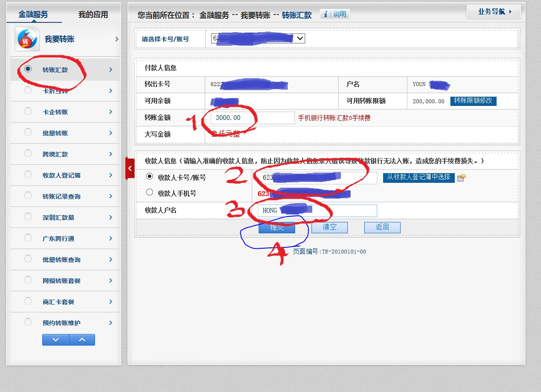Click the 清空 clear button
This screenshot has width=541, height=392.
pos(329,227)
